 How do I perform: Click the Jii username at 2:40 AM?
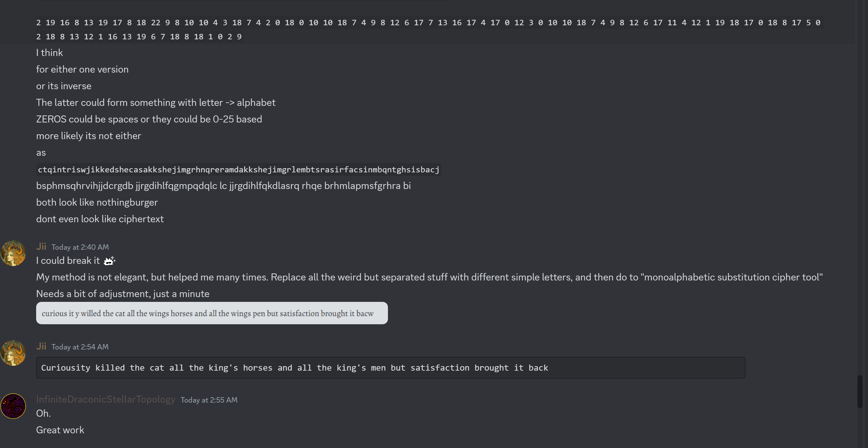click(x=41, y=247)
